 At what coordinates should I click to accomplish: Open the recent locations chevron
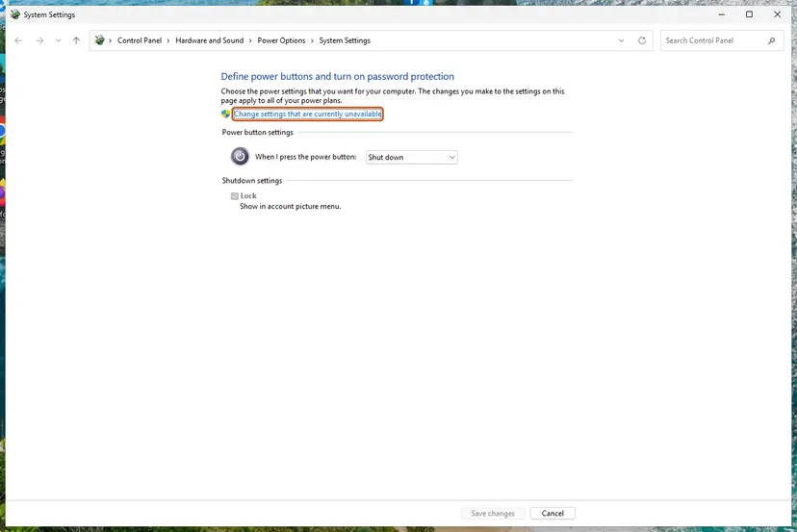[58, 40]
